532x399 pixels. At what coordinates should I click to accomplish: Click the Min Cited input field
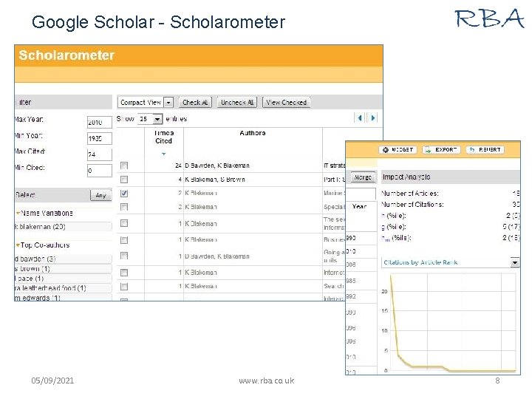click(100, 171)
